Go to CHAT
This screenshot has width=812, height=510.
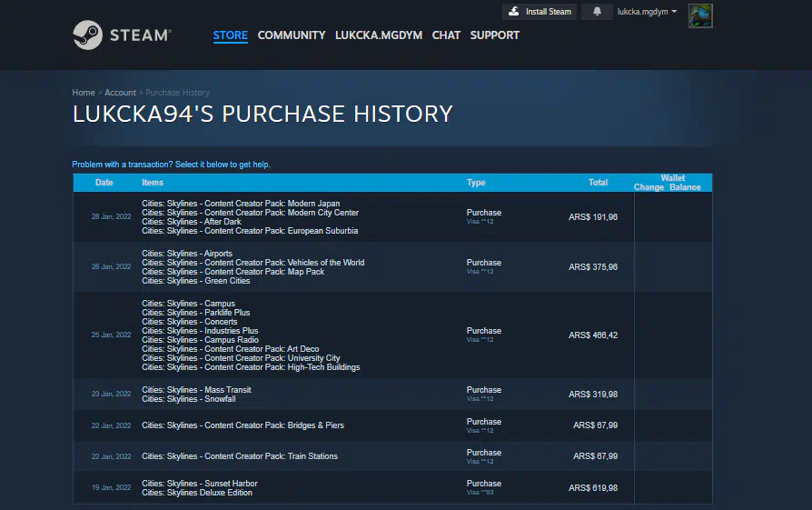(446, 35)
